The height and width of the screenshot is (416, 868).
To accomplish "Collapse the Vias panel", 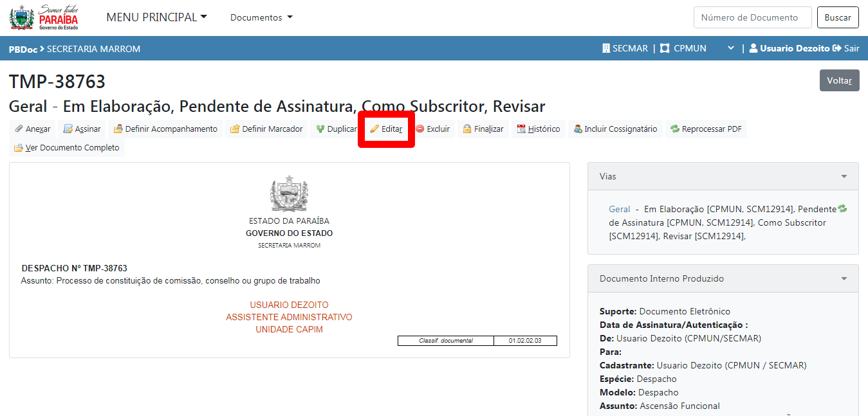I will click(x=844, y=176).
